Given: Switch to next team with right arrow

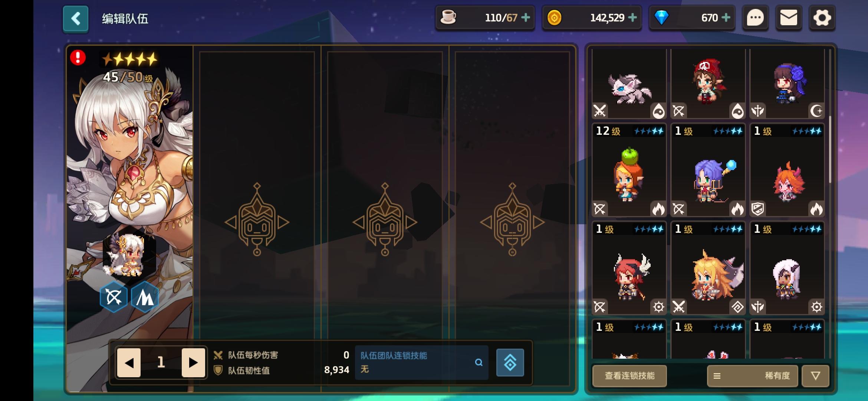Looking at the screenshot, I should pos(193,362).
